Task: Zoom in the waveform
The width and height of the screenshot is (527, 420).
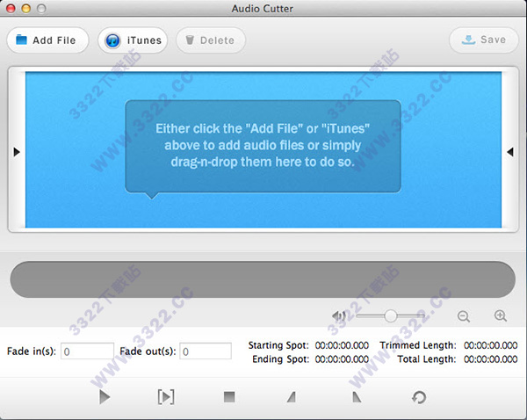Action: tap(501, 315)
